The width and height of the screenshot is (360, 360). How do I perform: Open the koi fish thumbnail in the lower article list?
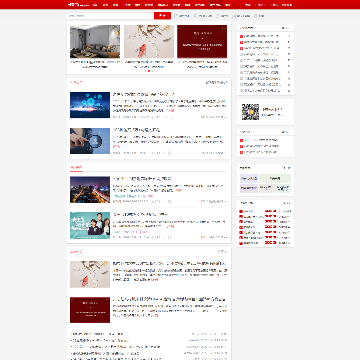click(90, 275)
